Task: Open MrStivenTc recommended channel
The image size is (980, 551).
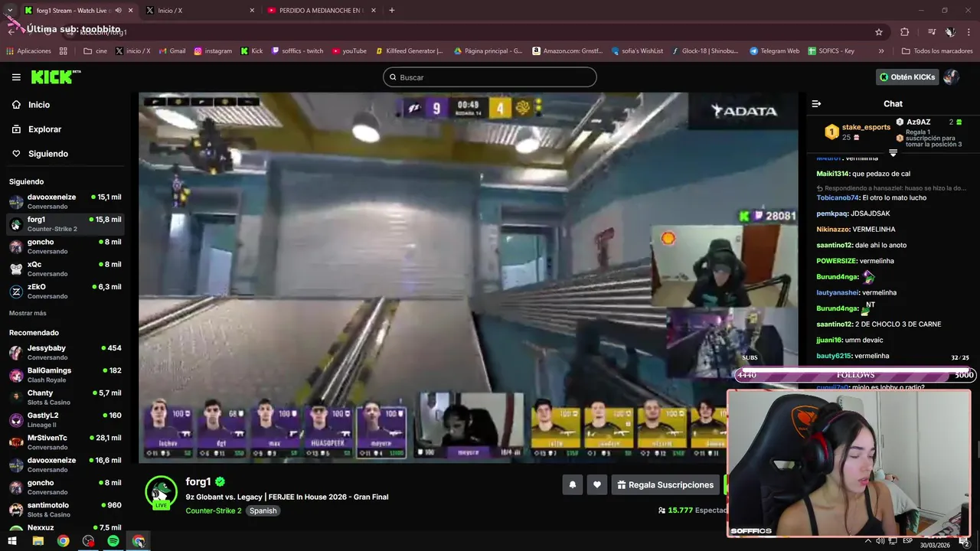Action: 65,442
